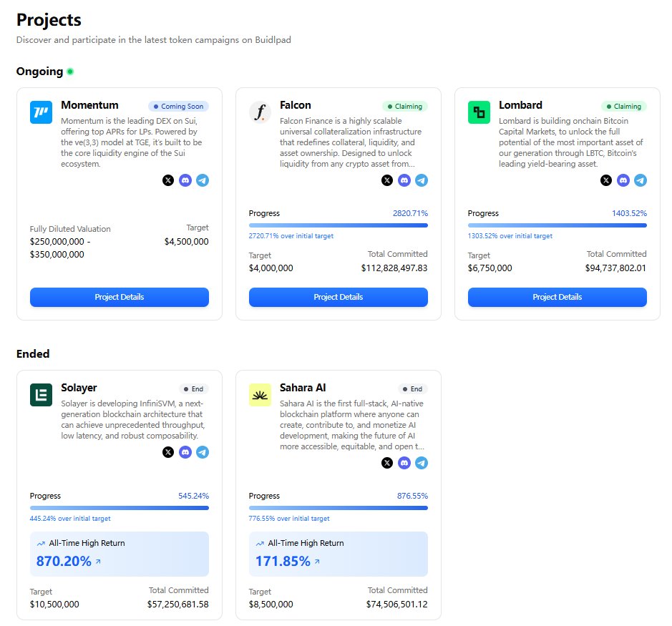Open Falcon's Discord icon

pos(404,180)
